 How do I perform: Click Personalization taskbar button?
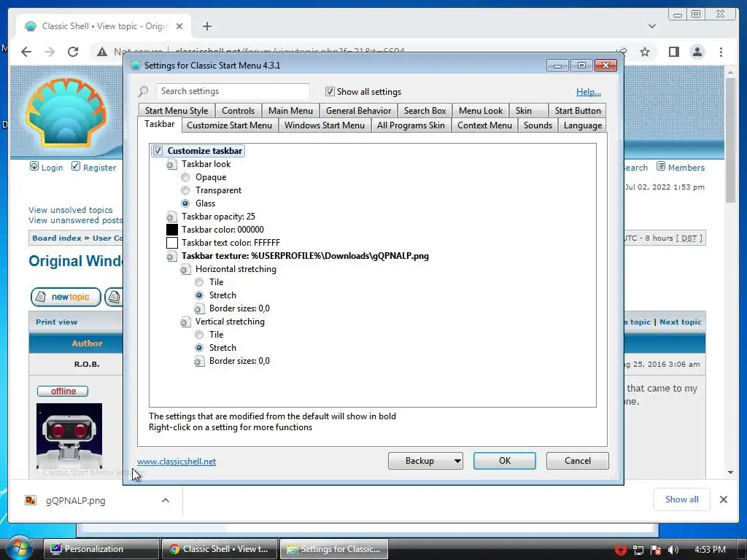[x=101, y=549]
